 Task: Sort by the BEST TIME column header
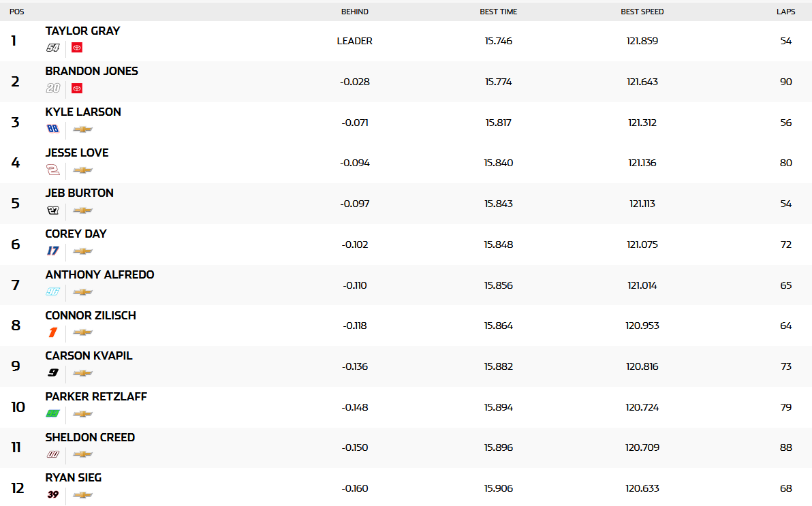tap(498, 12)
